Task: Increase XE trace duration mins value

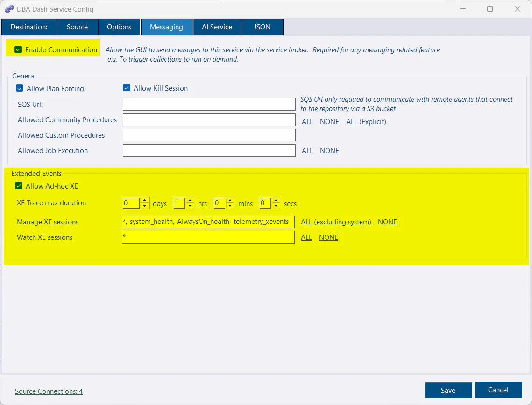Action: 230,201
